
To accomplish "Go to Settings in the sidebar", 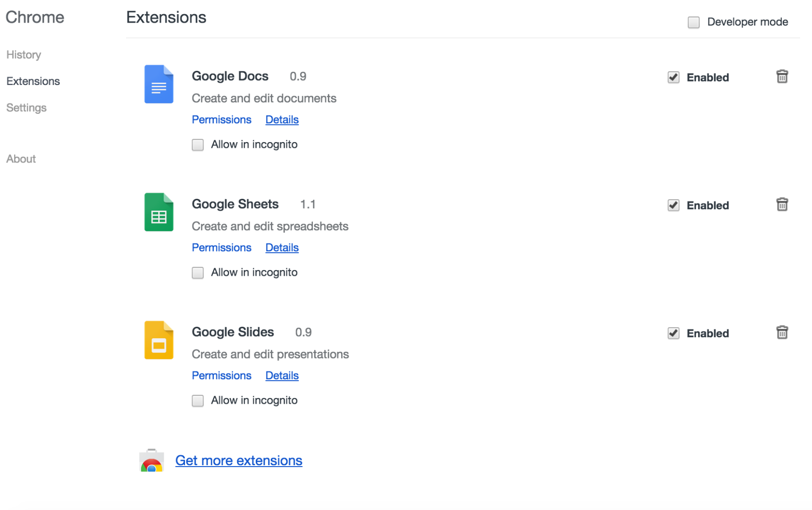I will pos(26,108).
